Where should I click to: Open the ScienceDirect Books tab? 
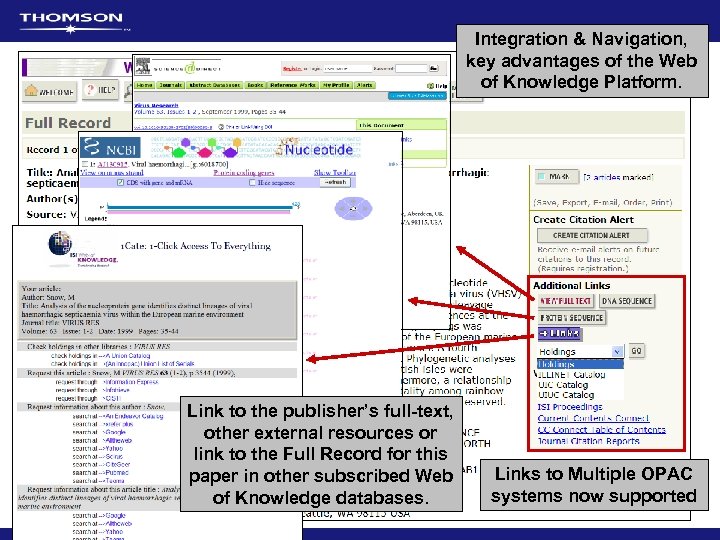coord(254,85)
